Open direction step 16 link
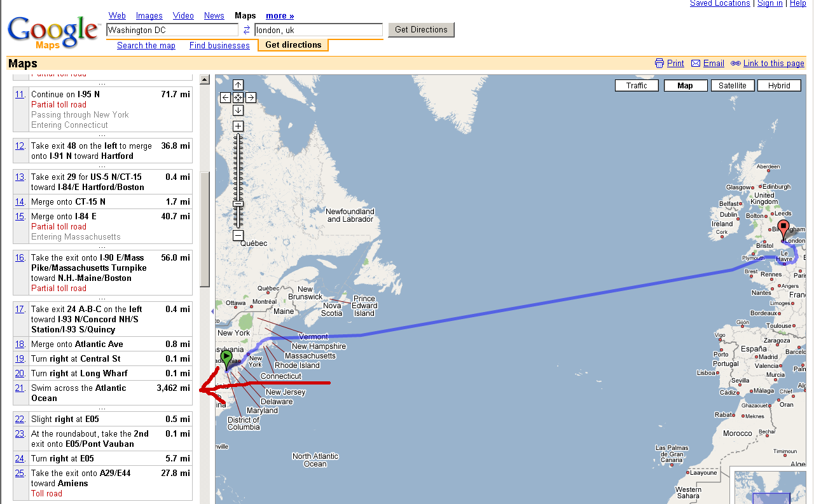 click(x=20, y=258)
